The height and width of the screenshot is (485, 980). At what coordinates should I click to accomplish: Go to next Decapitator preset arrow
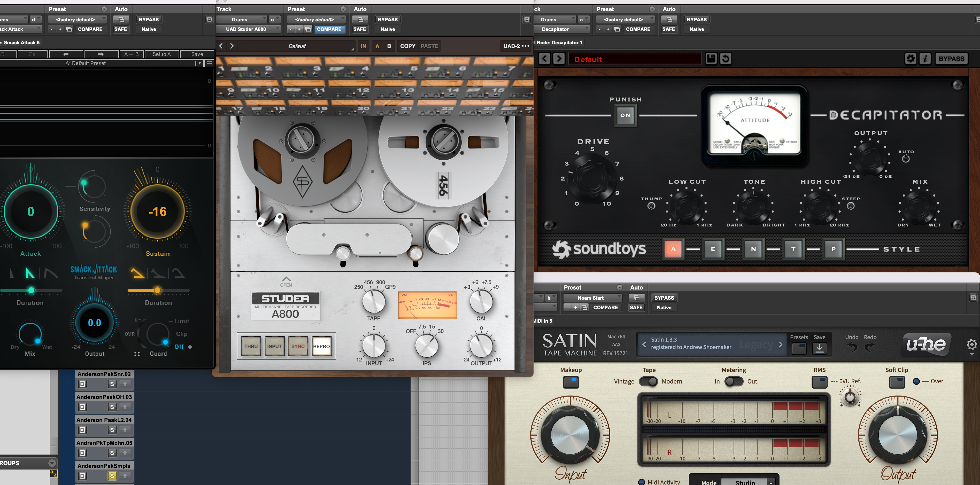click(x=559, y=58)
